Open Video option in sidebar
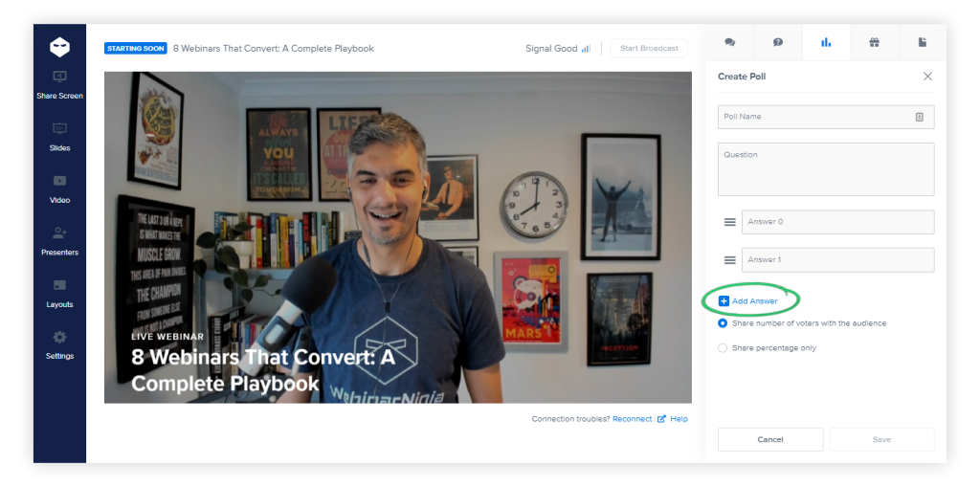The height and width of the screenshot is (487, 980). pos(59,189)
